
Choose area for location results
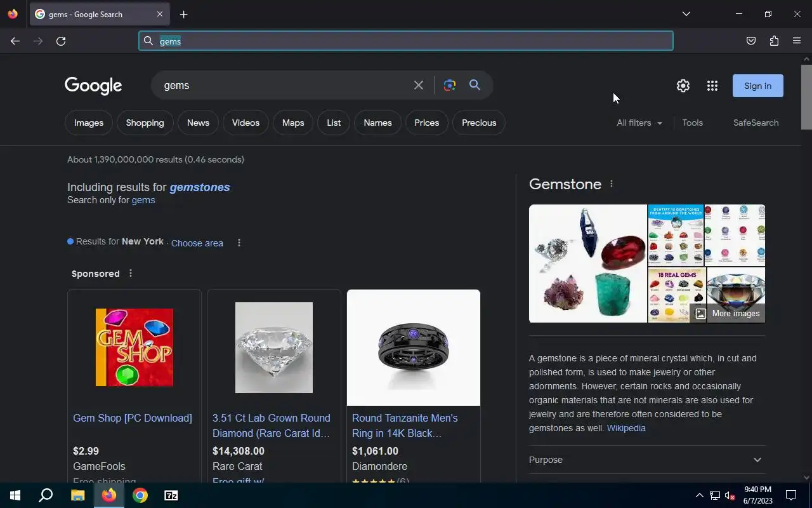pyautogui.click(x=197, y=243)
